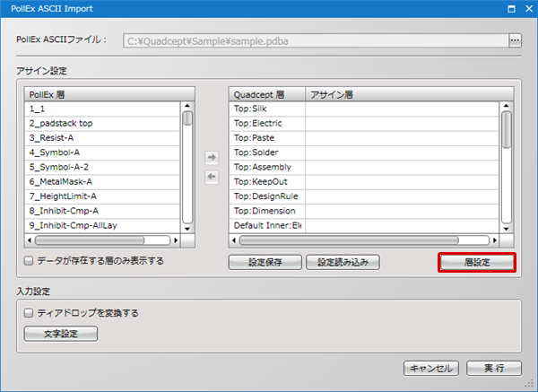Click the right arrow assign button

click(212, 157)
